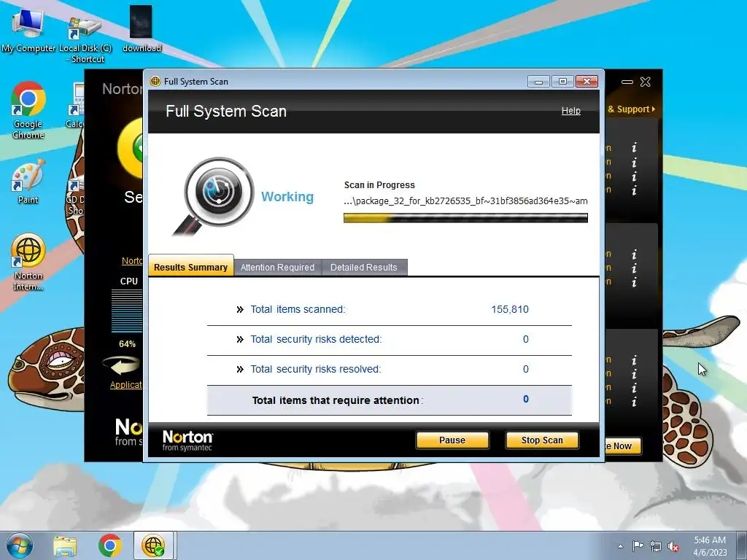Show hidden system tray icons
The width and height of the screenshot is (747, 560).
point(620,546)
